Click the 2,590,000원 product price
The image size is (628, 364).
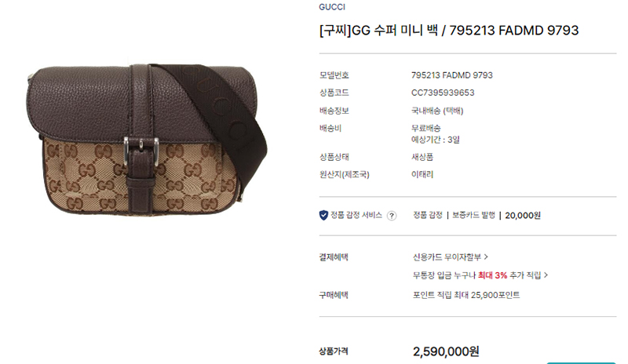click(446, 351)
